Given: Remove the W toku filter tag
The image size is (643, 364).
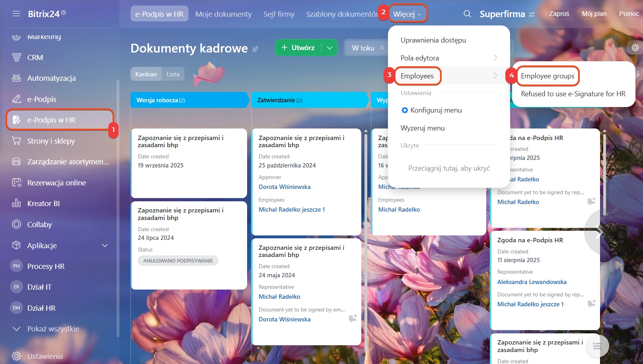Looking at the screenshot, I should [382, 48].
